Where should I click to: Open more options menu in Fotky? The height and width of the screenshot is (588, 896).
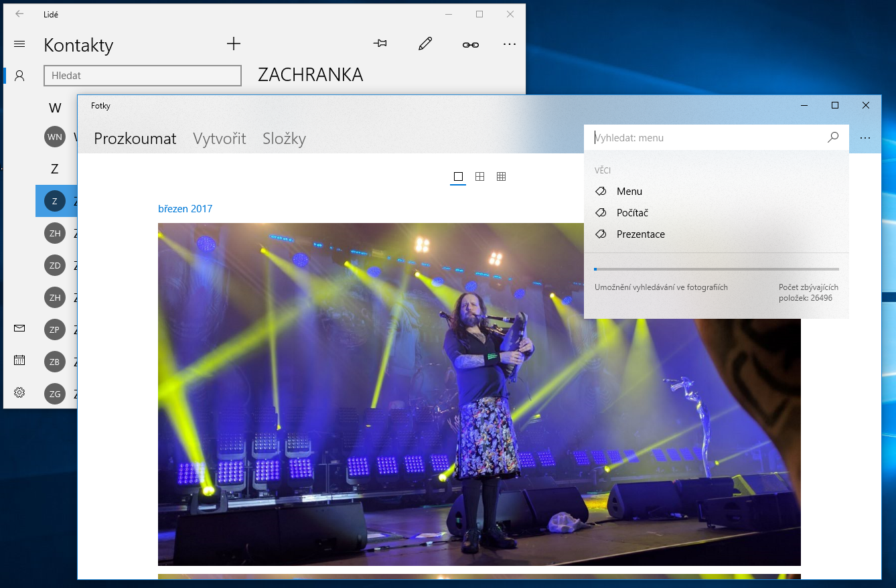(865, 138)
